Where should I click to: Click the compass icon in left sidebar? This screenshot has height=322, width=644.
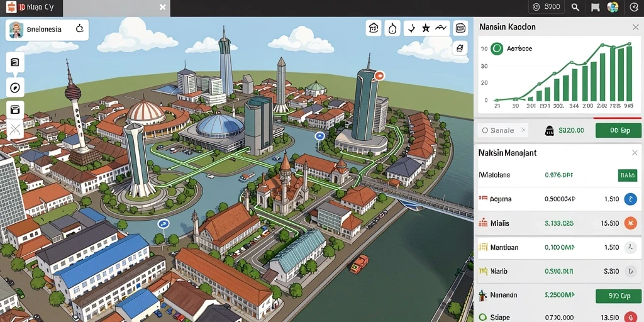(16, 87)
